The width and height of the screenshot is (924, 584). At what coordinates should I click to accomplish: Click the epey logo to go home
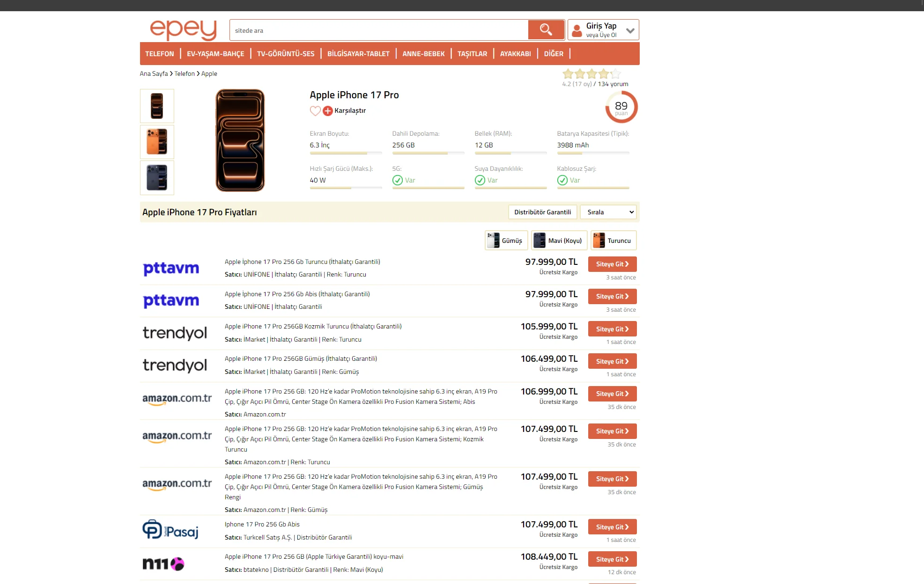(x=183, y=30)
